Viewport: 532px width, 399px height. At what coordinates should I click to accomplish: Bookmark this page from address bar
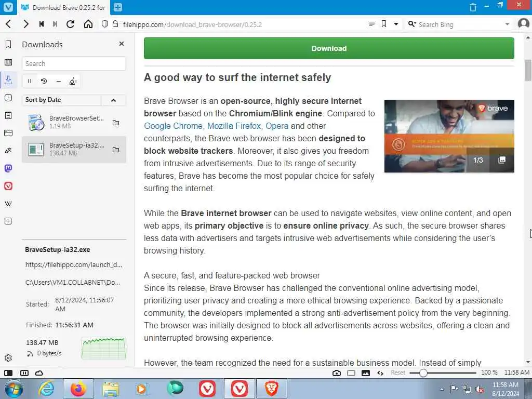(384, 24)
